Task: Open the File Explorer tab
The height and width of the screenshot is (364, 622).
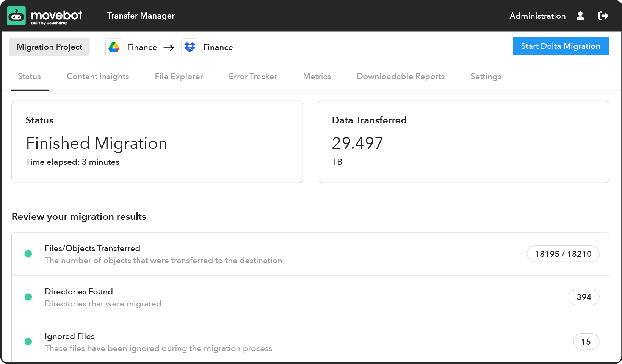Action: (x=179, y=77)
